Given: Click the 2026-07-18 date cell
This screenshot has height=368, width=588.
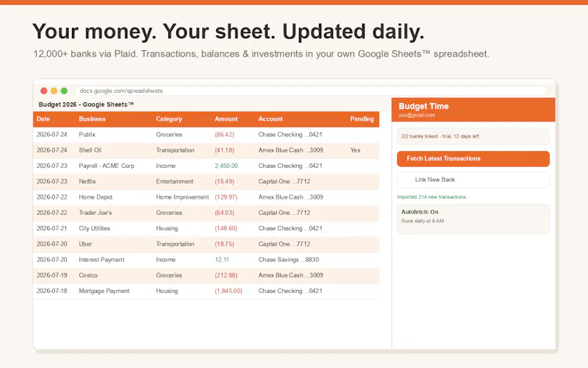Looking at the screenshot, I should tap(51, 291).
